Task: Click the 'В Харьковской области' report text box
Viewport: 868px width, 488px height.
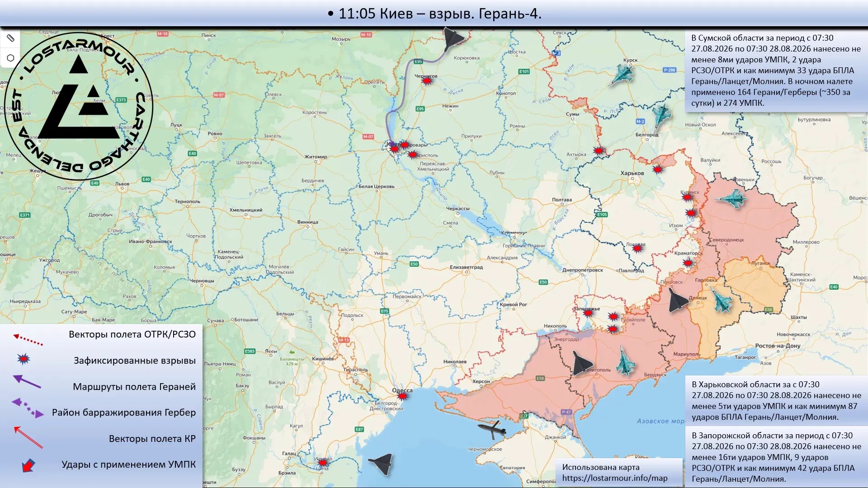Action: pos(777,401)
